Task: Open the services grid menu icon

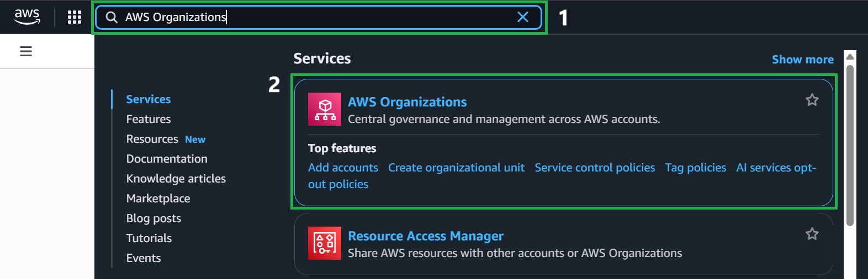Action: [x=75, y=17]
